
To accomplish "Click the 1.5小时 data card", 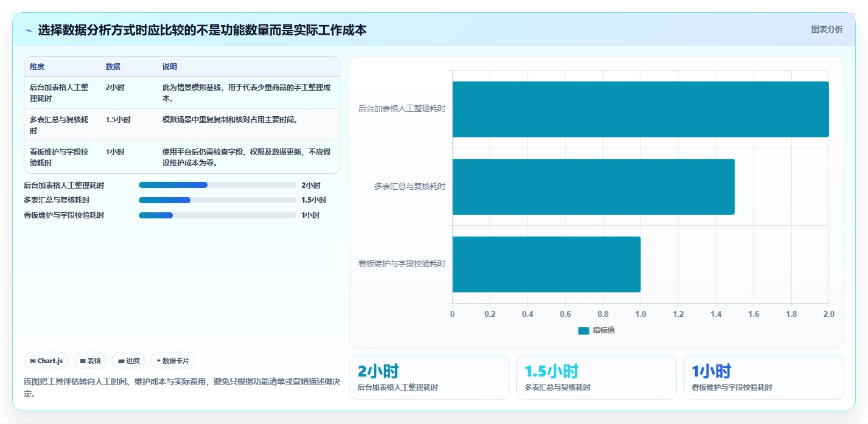I will (597, 377).
